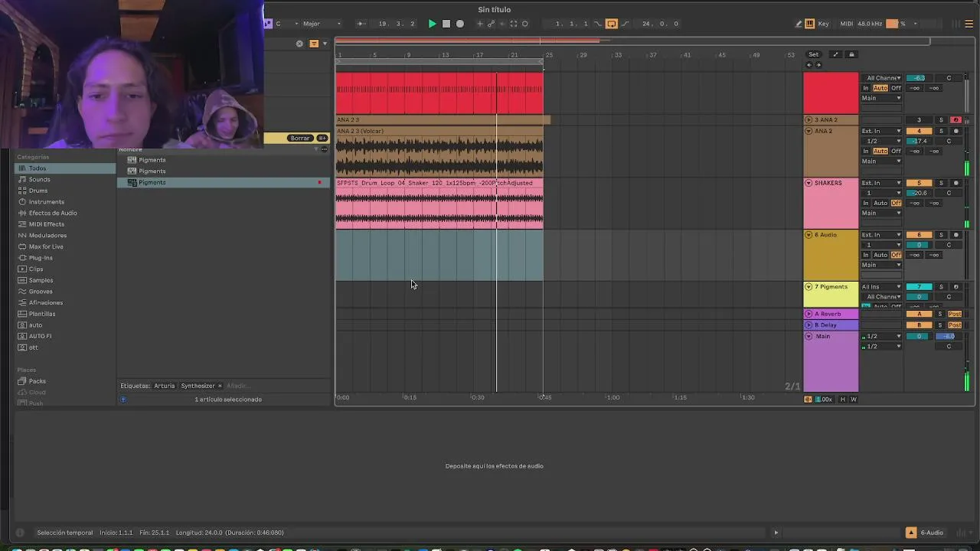
Task: Open the Moduladores category
Action: [x=47, y=236]
